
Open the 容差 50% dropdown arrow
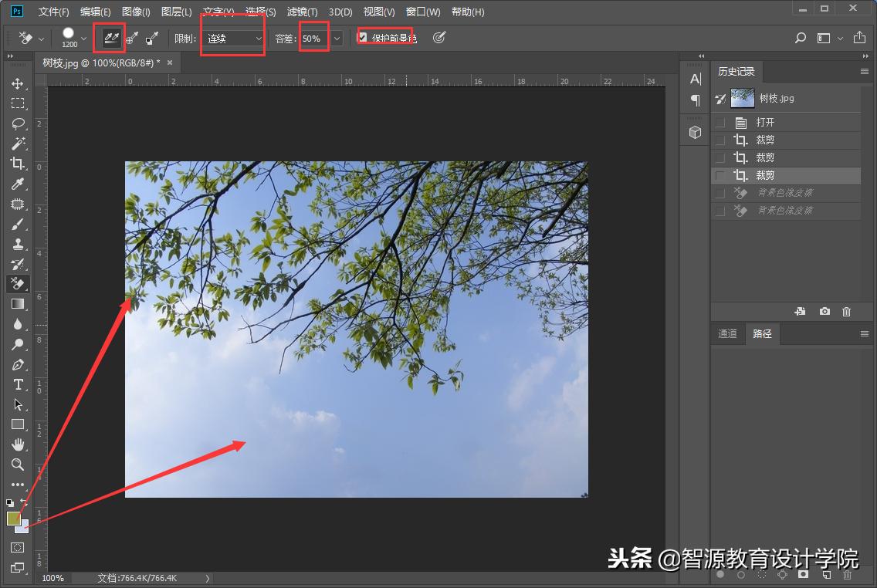tap(336, 37)
